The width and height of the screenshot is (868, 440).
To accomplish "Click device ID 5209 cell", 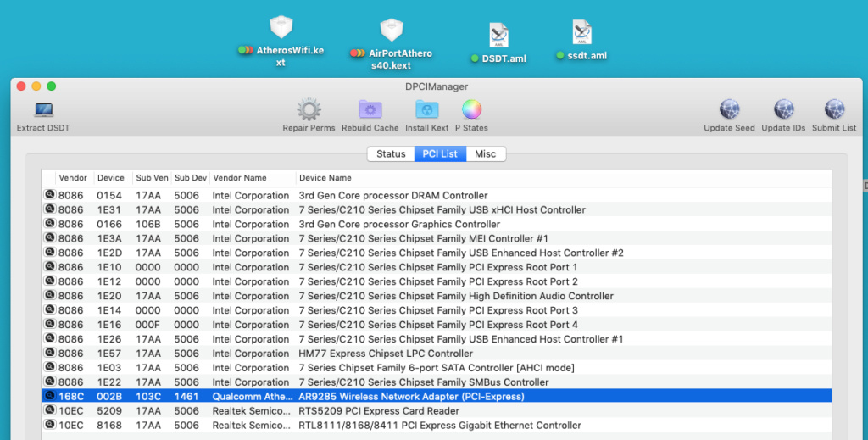I will pyautogui.click(x=109, y=410).
